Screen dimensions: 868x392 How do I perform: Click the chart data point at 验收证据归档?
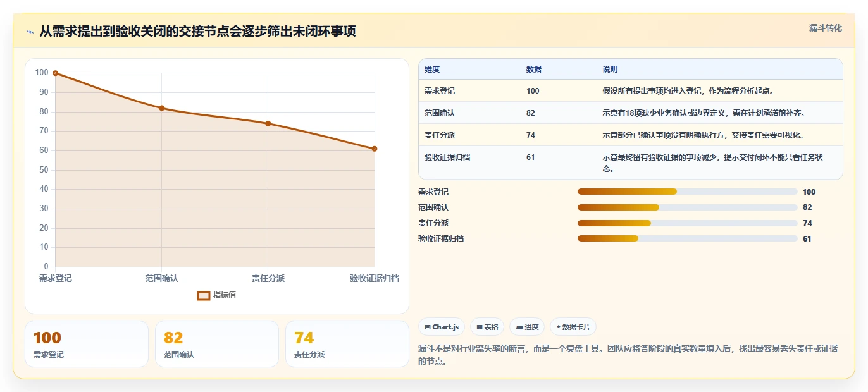375,149
